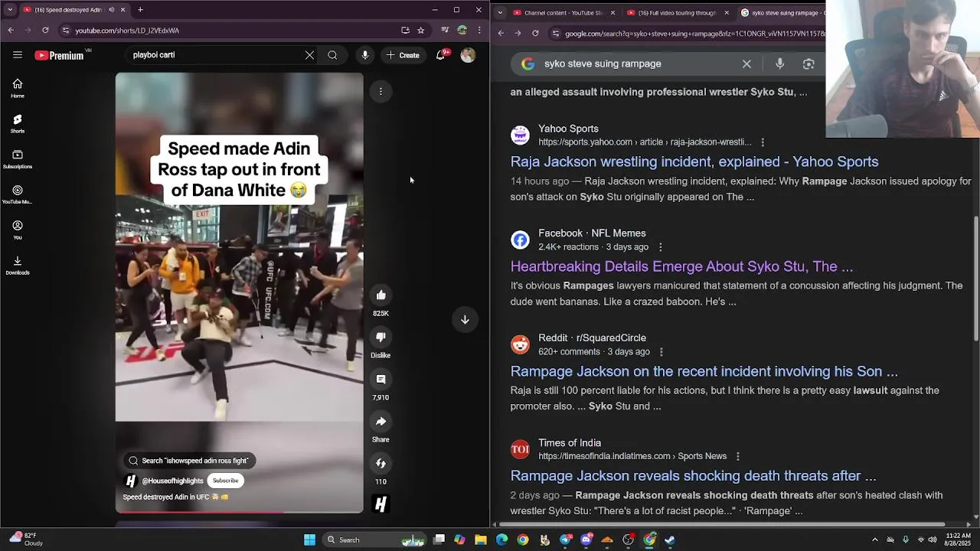Open the @Houseofhighlights channel link
This screenshot has height=551, width=980.
tap(172, 481)
